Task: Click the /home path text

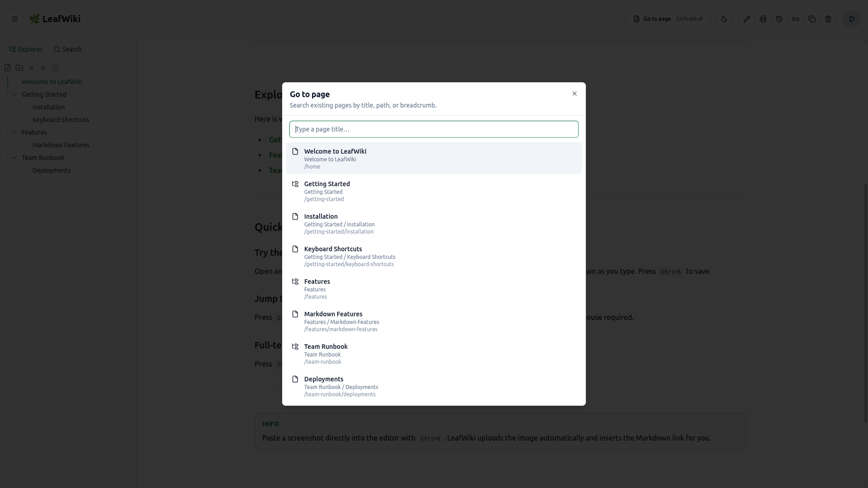Action: (x=312, y=167)
